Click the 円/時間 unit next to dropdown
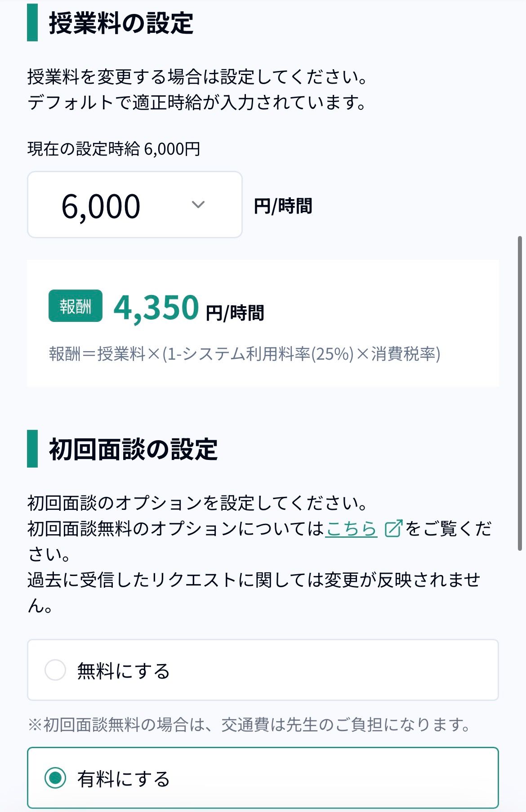The width and height of the screenshot is (526, 812). [283, 206]
